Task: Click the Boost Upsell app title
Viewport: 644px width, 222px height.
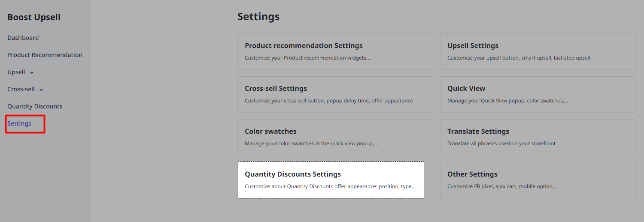Action: [34, 17]
